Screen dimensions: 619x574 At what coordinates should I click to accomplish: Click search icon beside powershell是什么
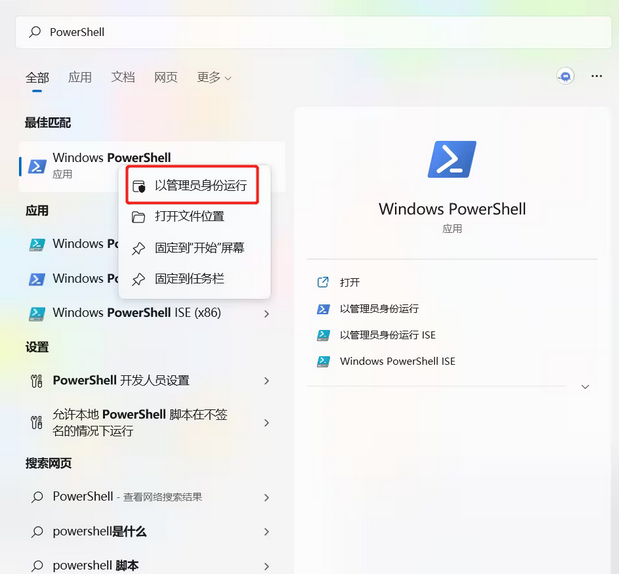point(37,532)
